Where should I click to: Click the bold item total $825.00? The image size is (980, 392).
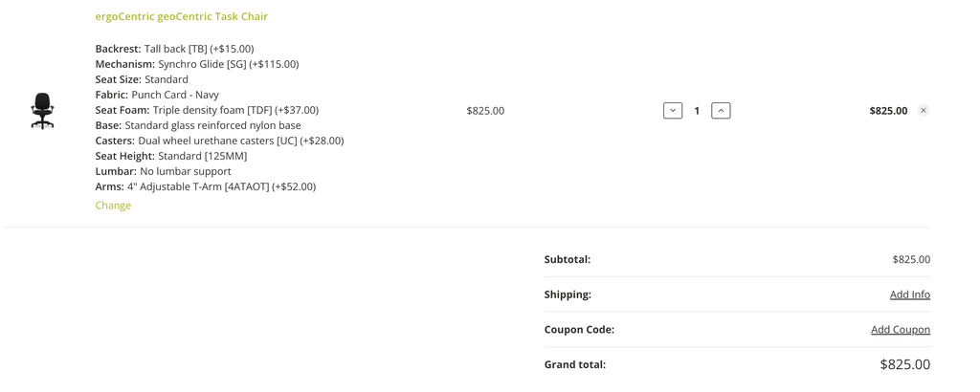click(888, 111)
